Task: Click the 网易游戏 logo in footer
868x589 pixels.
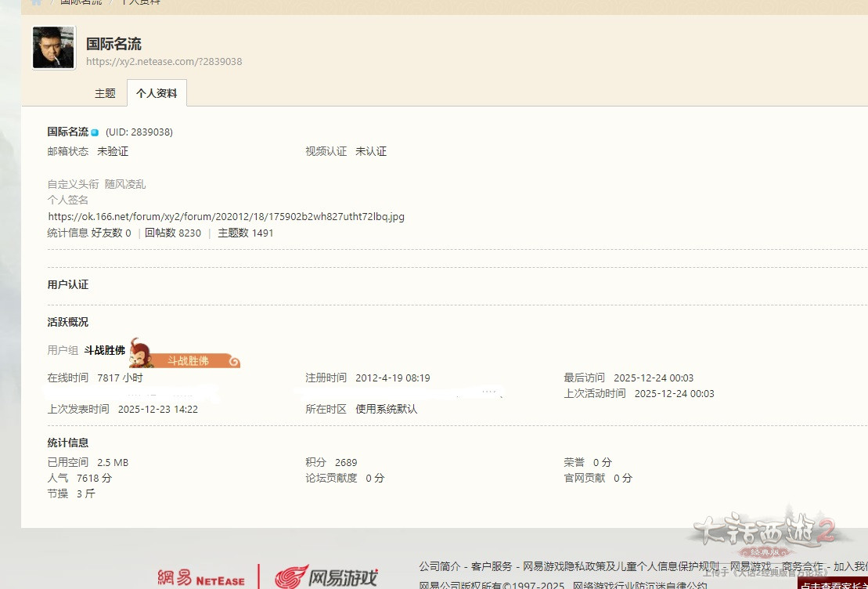Action: [326, 578]
